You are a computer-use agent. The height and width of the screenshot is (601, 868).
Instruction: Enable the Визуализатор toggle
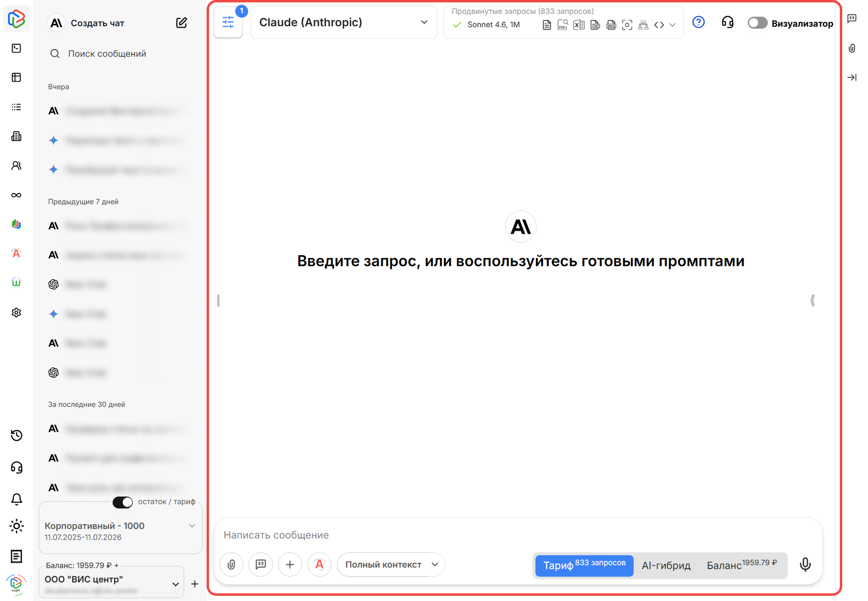pyautogui.click(x=757, y=22)
